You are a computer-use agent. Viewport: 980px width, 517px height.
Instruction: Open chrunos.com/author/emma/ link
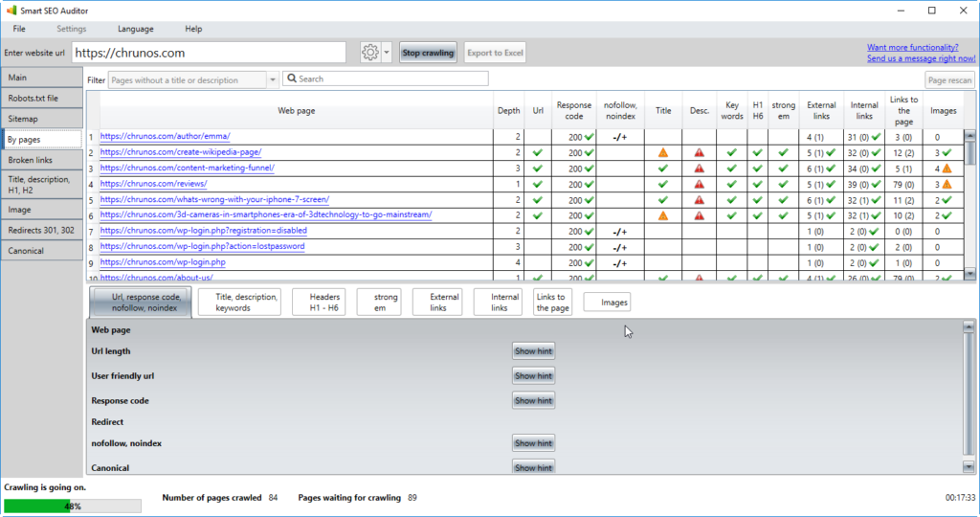165,136
